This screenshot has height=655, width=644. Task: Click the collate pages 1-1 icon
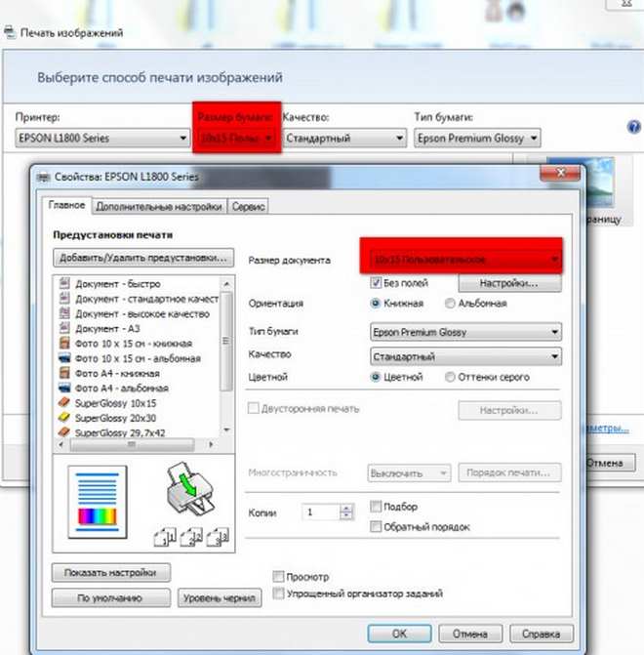point(165,537)
